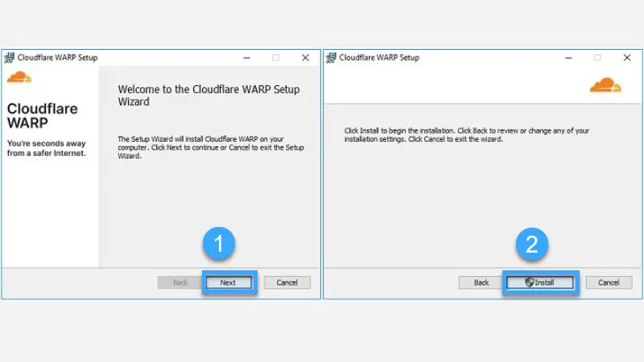Click the maximize box on the install confirmation window

tap(597, 58)
